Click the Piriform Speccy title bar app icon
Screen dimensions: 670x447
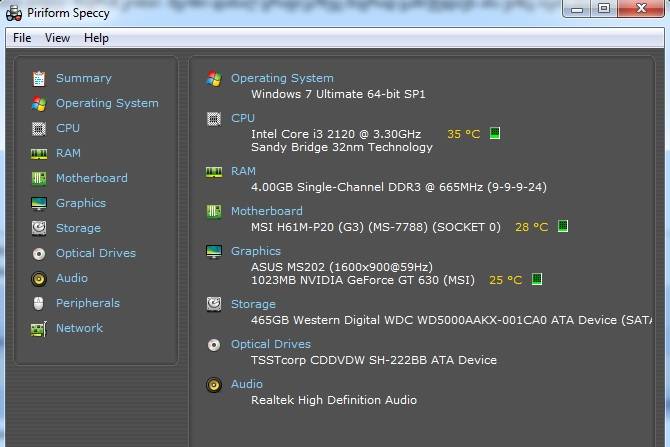coord(14,13)
